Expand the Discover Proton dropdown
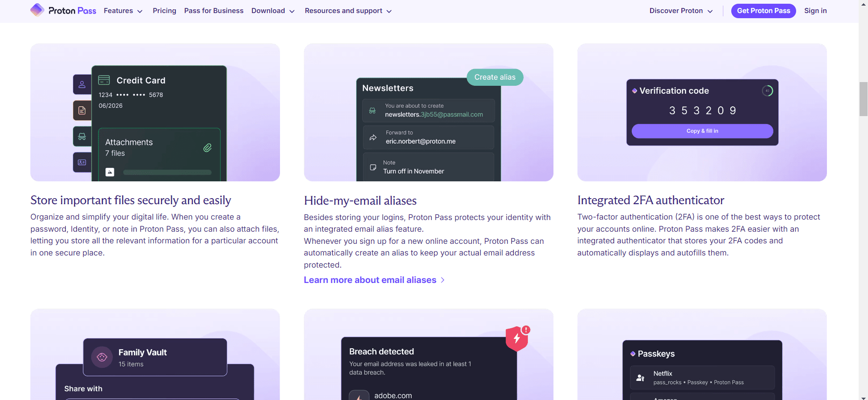This screenshot has width=868, height=400. click(x=681, y=11)
